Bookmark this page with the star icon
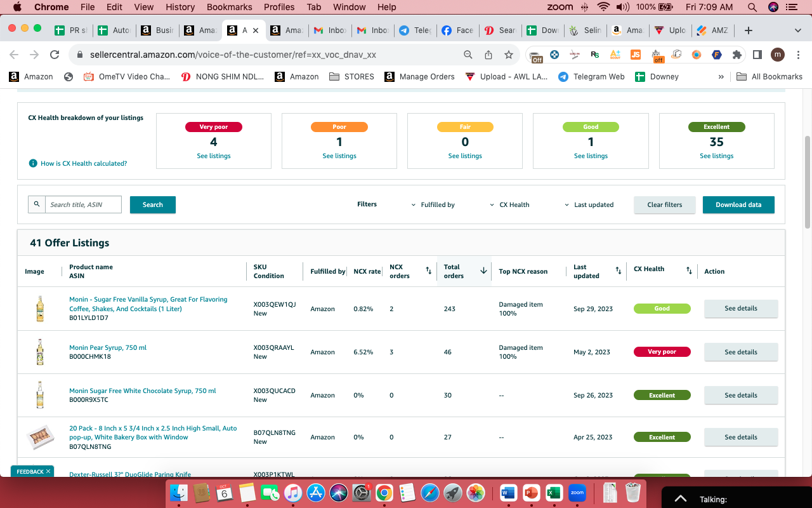The image size is (812, 508). tap(509, 55)
